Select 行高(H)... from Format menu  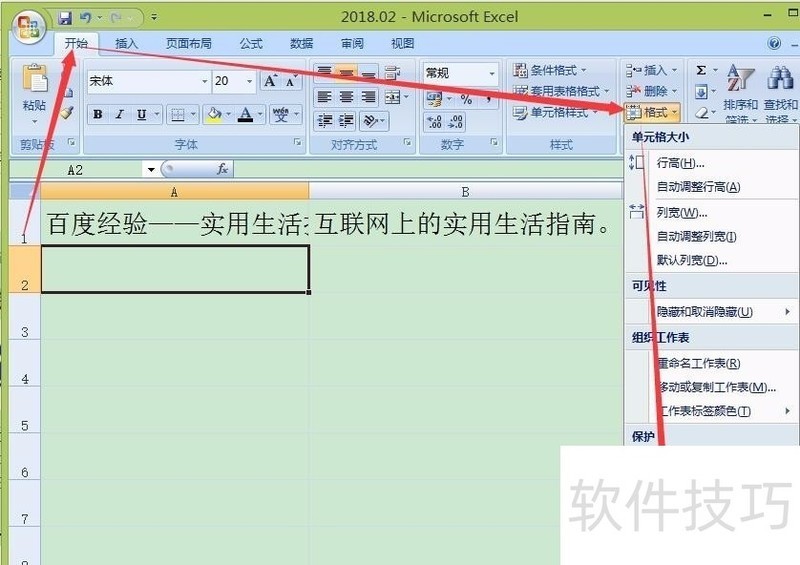pyautogui.click(x=712, y=163)
